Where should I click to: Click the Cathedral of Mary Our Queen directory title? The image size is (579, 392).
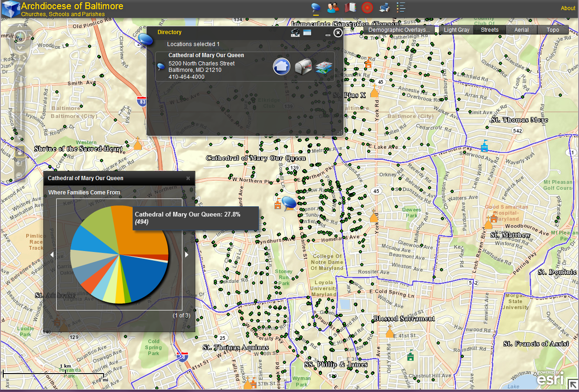click(x=206, y=55)
